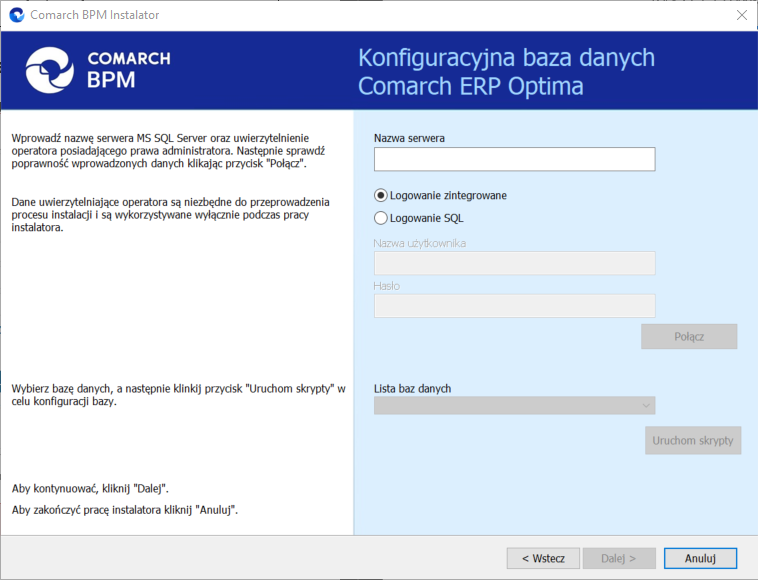The image size is (758, 580).
Task: Click the Comarch BPM logo in banner
Action: point(98,70)
